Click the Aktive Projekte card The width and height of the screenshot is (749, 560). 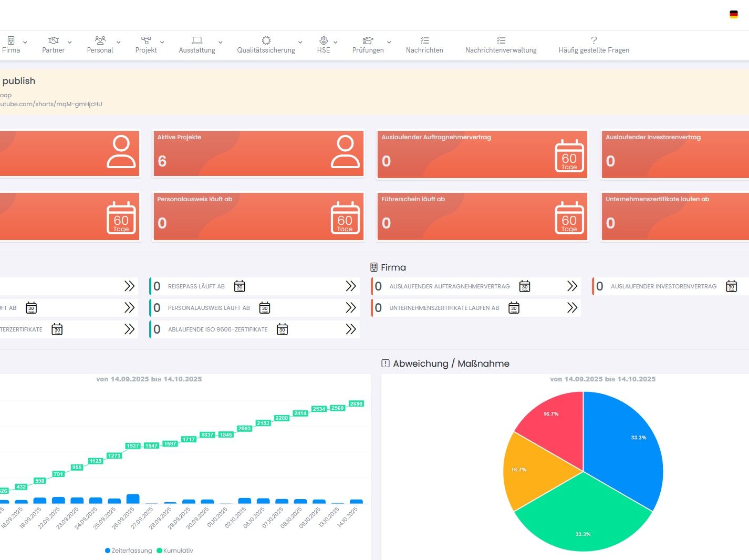coord(258,153)
